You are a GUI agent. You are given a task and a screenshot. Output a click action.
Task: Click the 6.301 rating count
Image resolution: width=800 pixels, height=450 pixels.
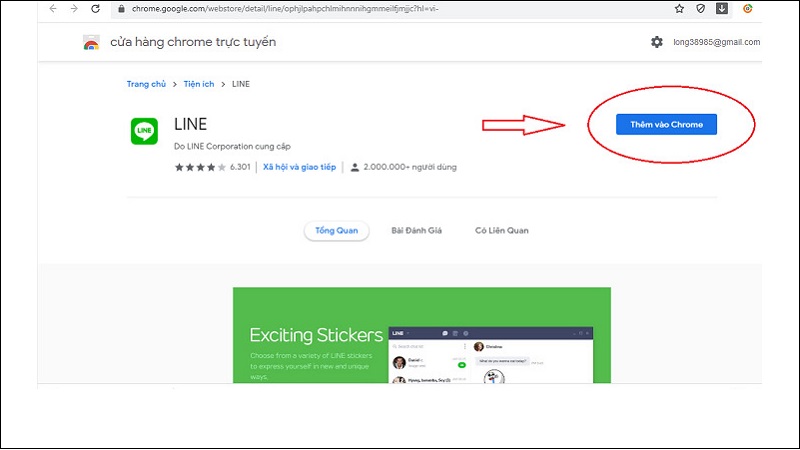[x=240, y=167]
